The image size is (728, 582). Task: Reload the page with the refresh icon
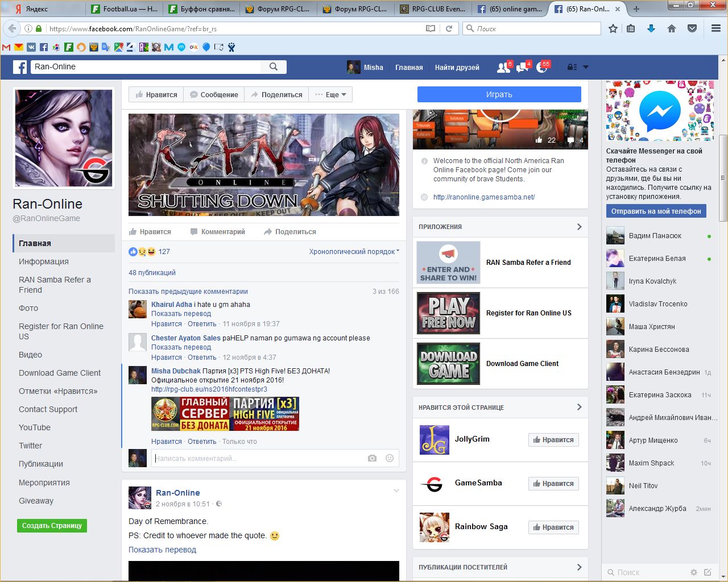coord(449,28)
